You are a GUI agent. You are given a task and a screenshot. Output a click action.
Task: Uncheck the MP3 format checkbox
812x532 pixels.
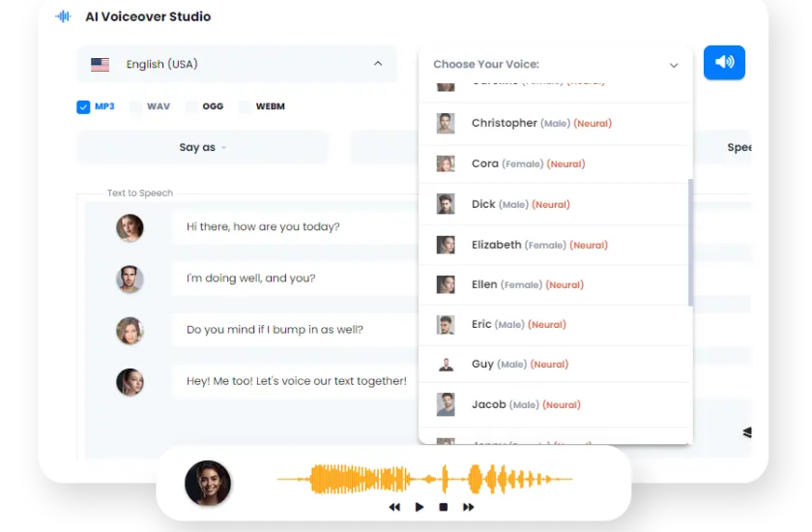pos(83,106)
